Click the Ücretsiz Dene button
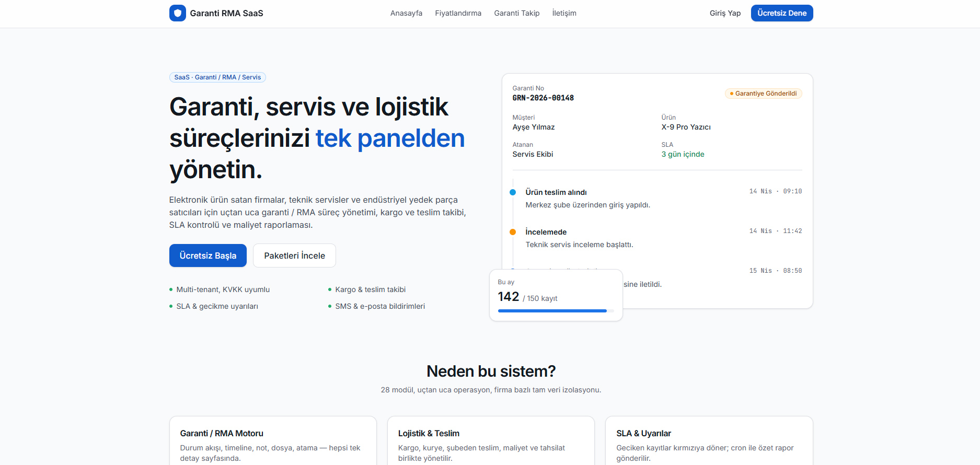The height and width of the screenshot is (465, 980). tap(782, 13)
